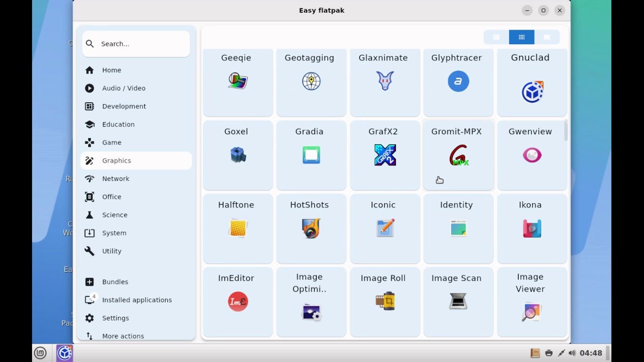This screenshot has width=644, height=362.
Task: Click the Gradia app icon
Action: 311,154
